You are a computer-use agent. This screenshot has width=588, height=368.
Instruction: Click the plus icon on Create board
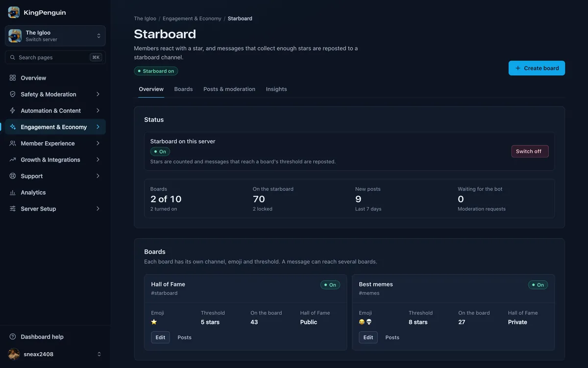[x=518, y=68]
